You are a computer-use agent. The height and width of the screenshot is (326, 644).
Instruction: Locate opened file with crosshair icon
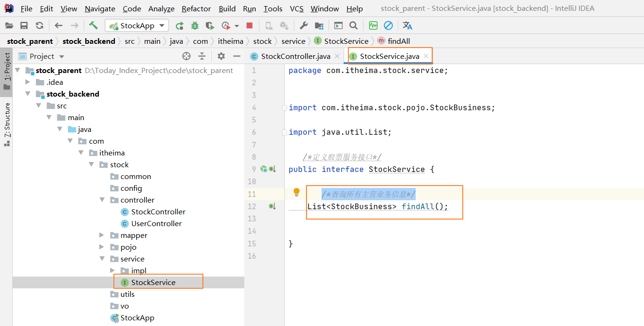click(x=186, y=57)
